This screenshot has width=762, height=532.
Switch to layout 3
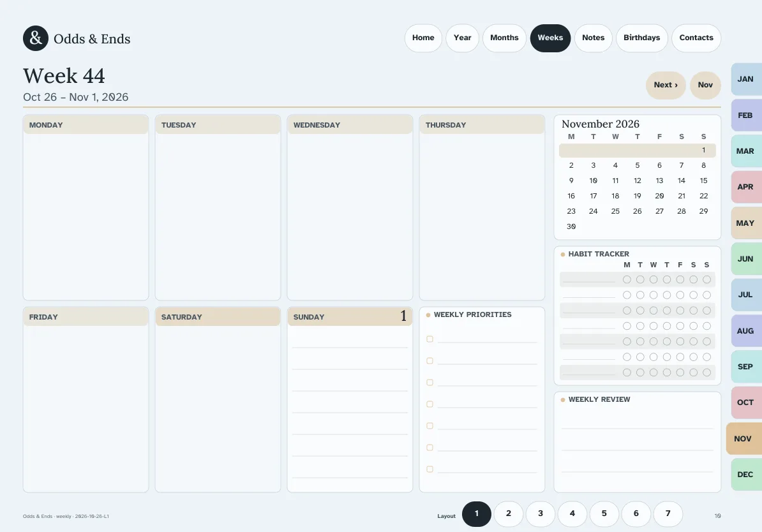coord(541,514)
